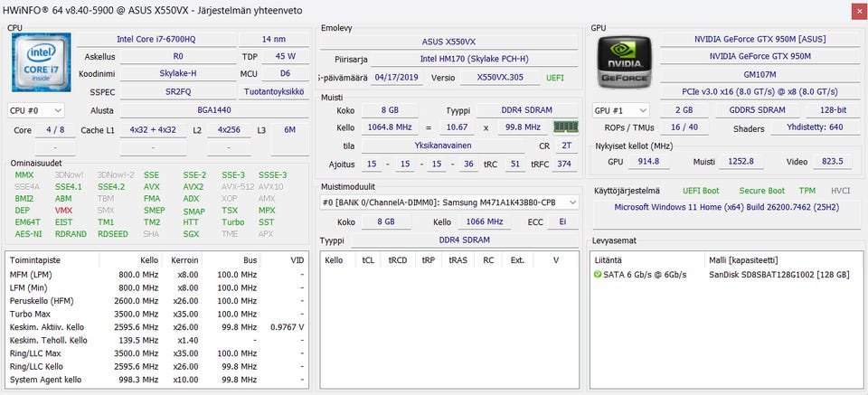The width and height of the screenshot is (868, 395).
Task: Click the red VMX feature flag
Action: (63, 210)
